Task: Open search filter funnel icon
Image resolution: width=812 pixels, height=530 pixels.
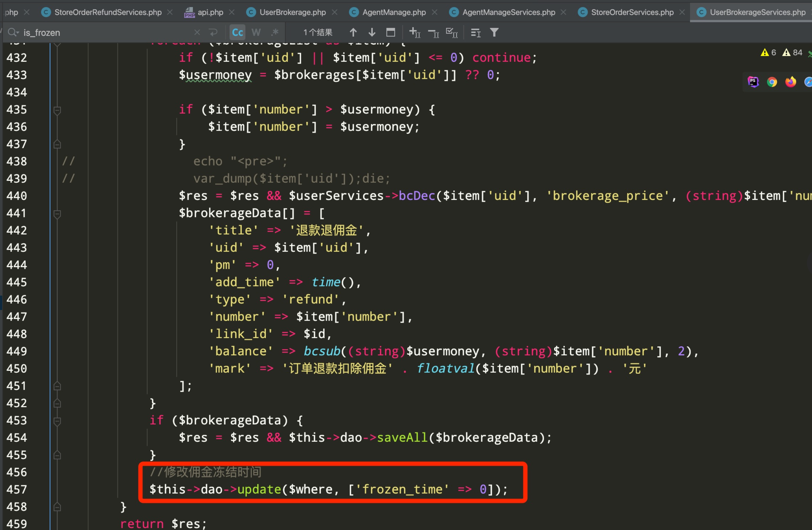Action: pyautogui.click(x=494, y=32)
